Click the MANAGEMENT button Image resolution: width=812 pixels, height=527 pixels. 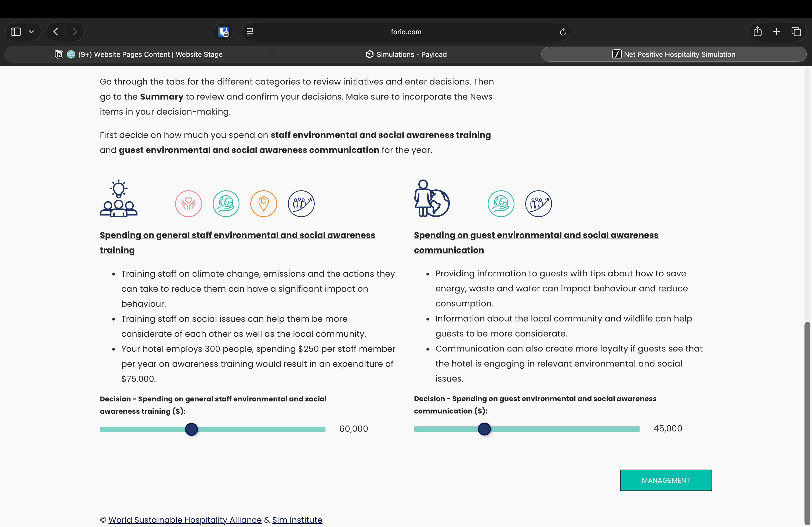[665, 480]
